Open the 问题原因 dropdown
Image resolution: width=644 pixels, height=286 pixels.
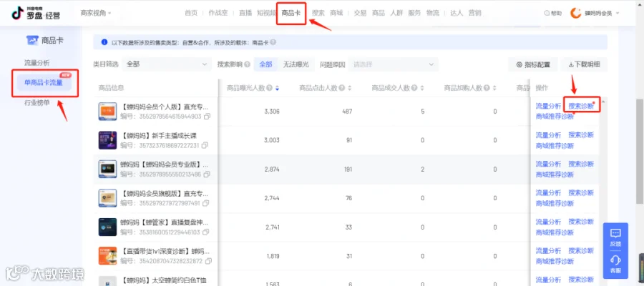pyautogui.click(x=393, y=64)
